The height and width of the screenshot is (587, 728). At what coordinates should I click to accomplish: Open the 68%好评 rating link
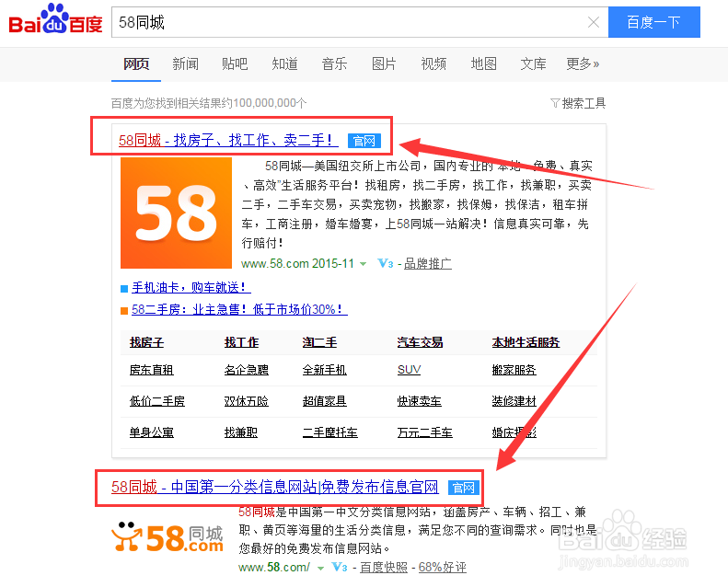[x=443, y=567]
